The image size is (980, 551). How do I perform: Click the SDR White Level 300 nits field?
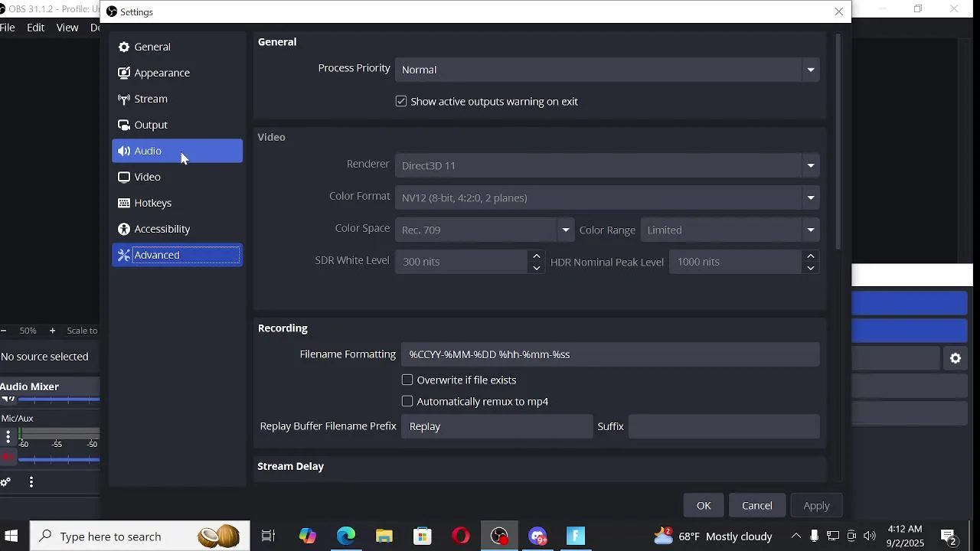point(462,262)
